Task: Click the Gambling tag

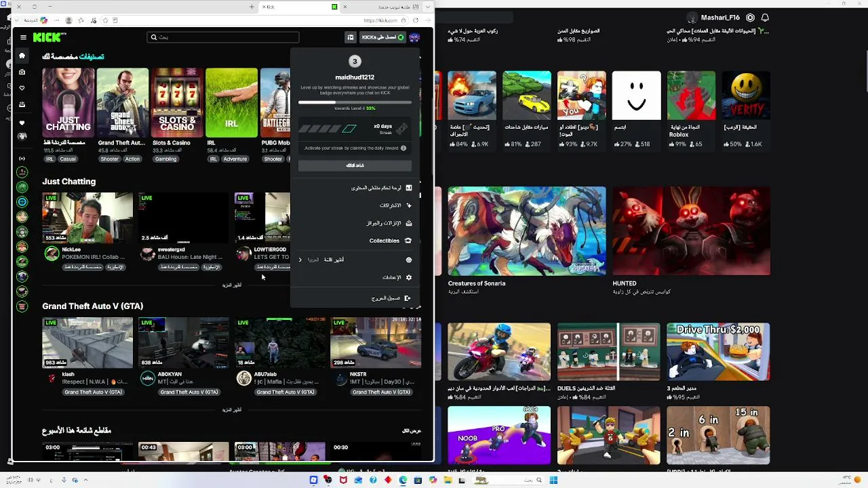Action: 165,159
